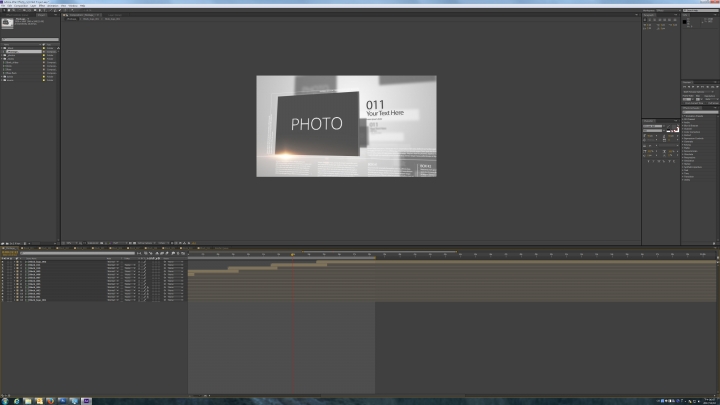Hide layer 8 with its eye toggle

click(2, 284)
